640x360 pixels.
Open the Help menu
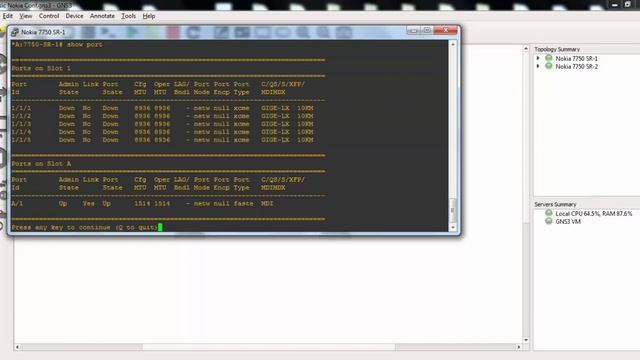coord(149,16)
